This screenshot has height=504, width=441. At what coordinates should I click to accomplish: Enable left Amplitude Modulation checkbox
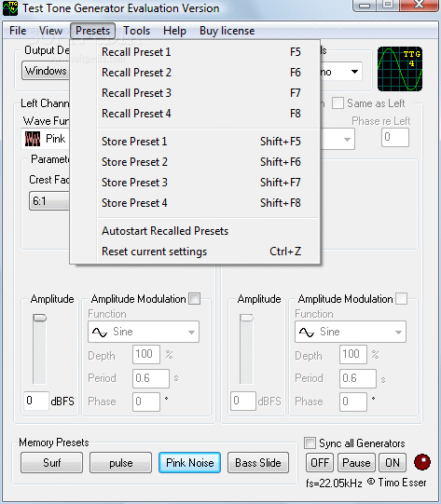pos(194,298)
